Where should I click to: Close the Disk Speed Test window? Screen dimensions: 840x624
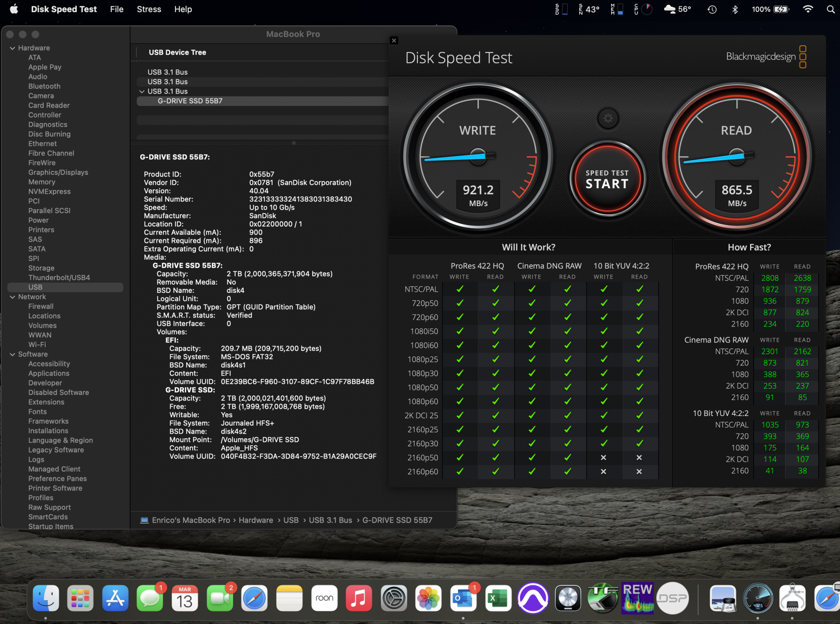394,40
